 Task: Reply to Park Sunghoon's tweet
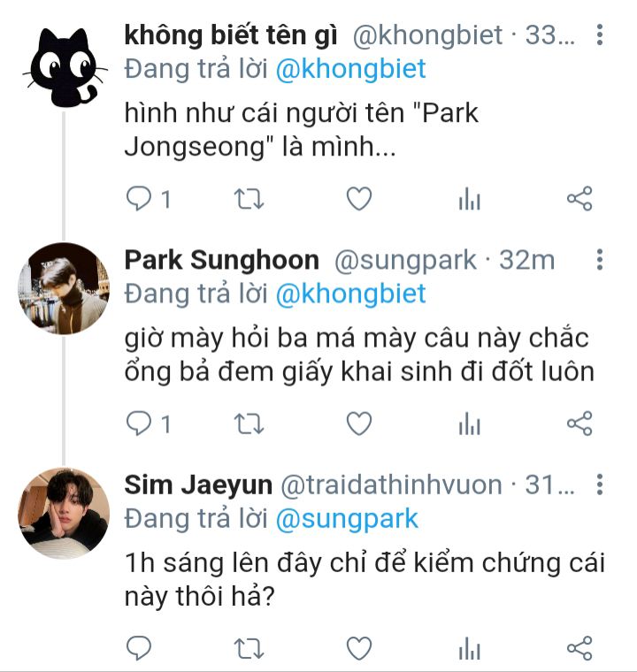140,424
